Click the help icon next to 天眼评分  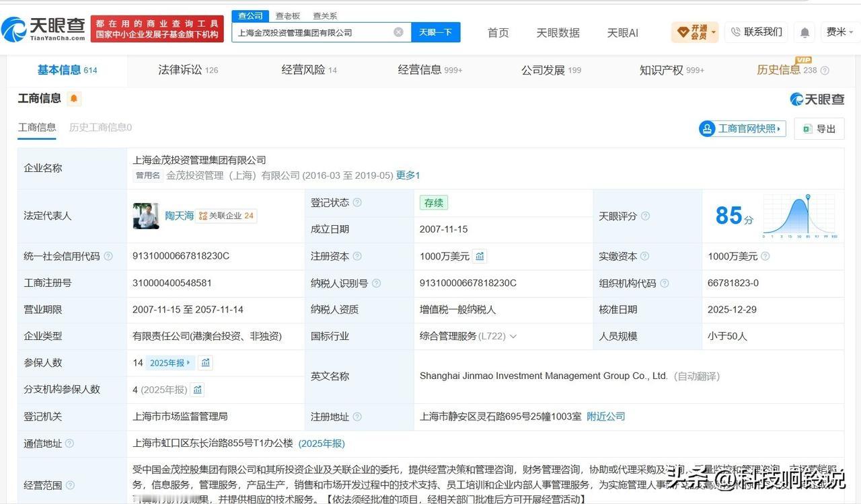point(645,216)
